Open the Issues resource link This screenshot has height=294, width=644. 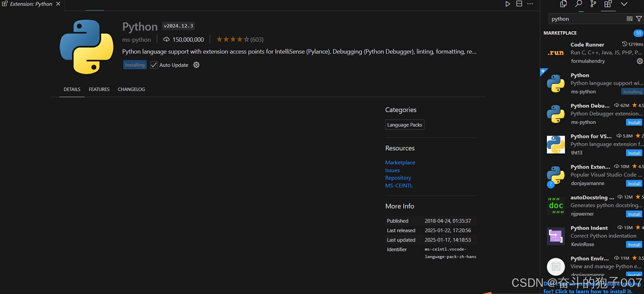click(392, 170)
